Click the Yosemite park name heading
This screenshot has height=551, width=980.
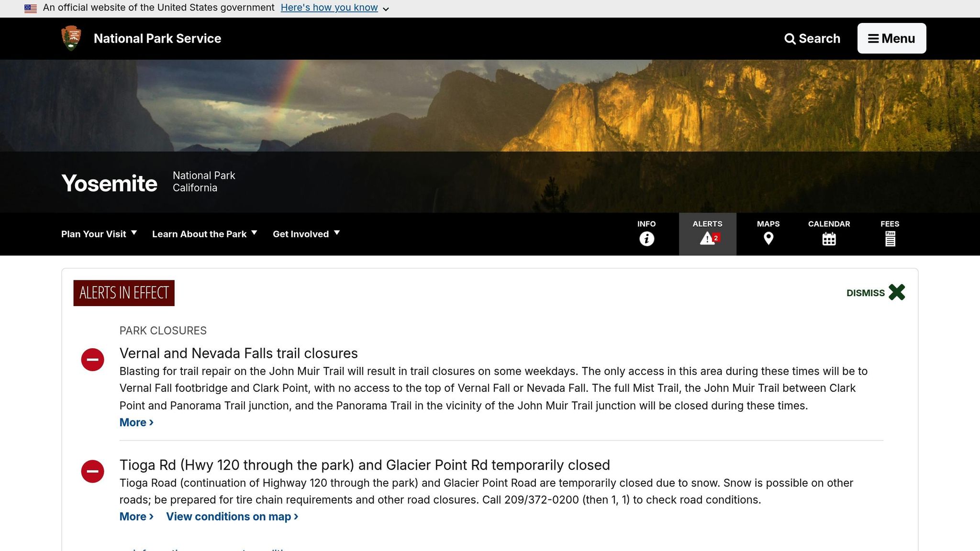[x=109, y=183]
